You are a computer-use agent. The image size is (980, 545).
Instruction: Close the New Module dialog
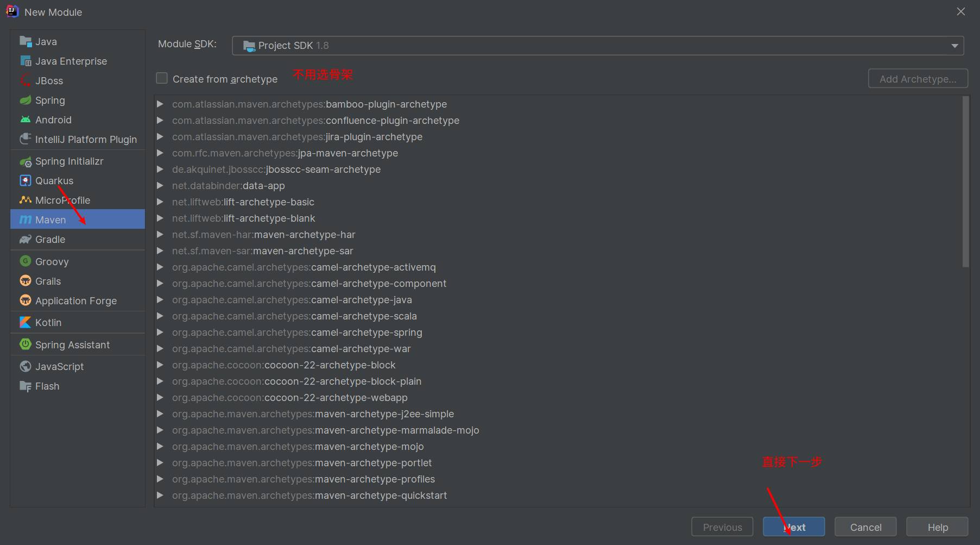pos(961,11)
